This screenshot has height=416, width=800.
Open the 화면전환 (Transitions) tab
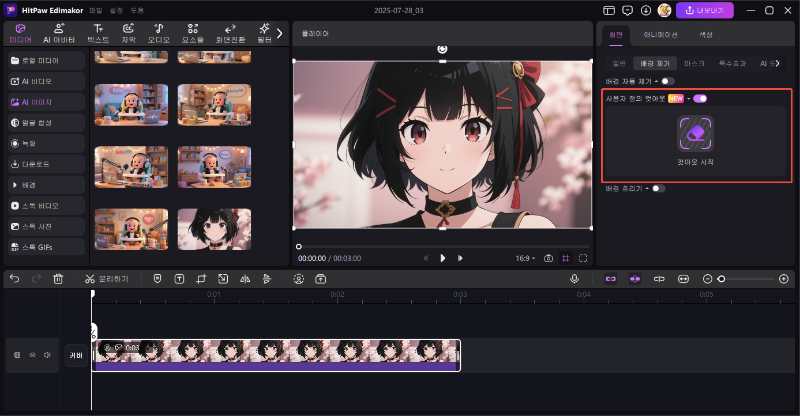tap(230, 34)
